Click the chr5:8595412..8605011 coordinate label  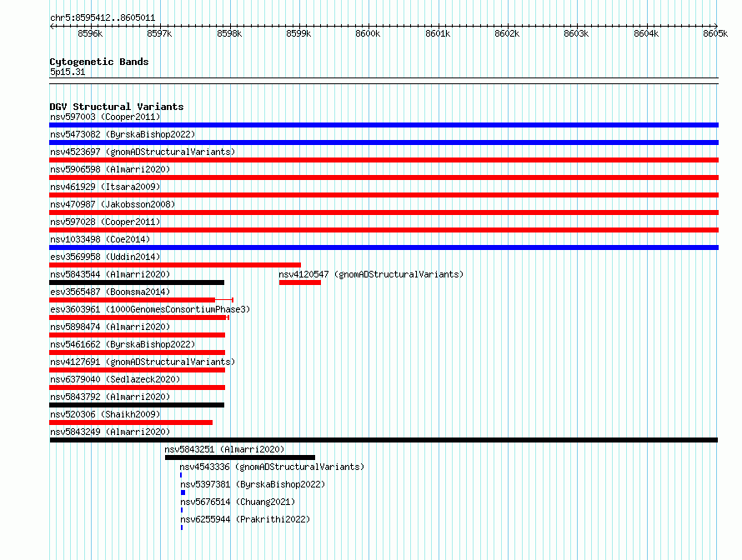tap(103, 18)
